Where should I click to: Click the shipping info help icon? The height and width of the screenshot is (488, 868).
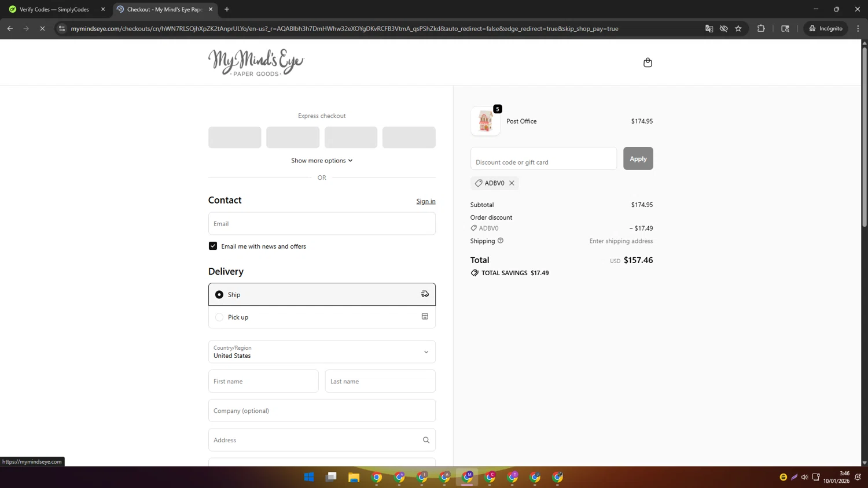point(501,241)
